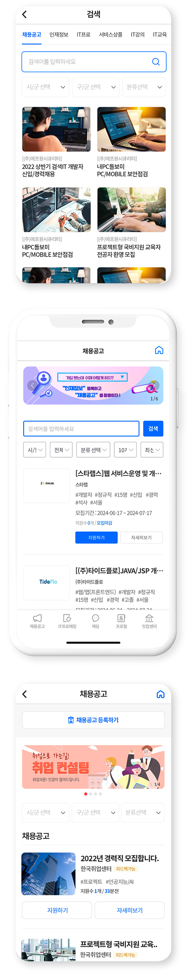Expand 분류 선택 dropdown beside 전체
Screen dimensions: 187x980
(x=93, y=450)
